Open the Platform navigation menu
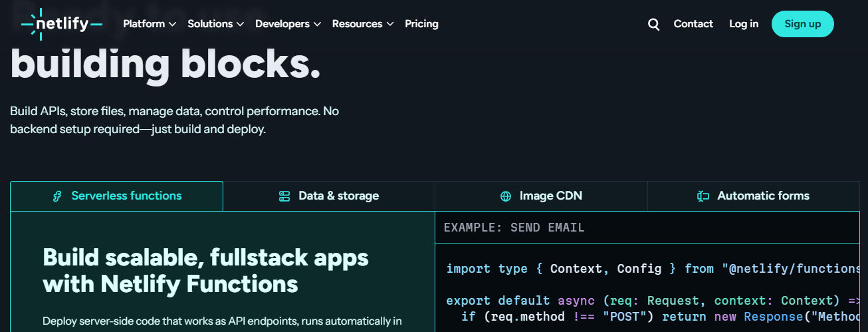The image size is (868, 332). tap(150, 24)
